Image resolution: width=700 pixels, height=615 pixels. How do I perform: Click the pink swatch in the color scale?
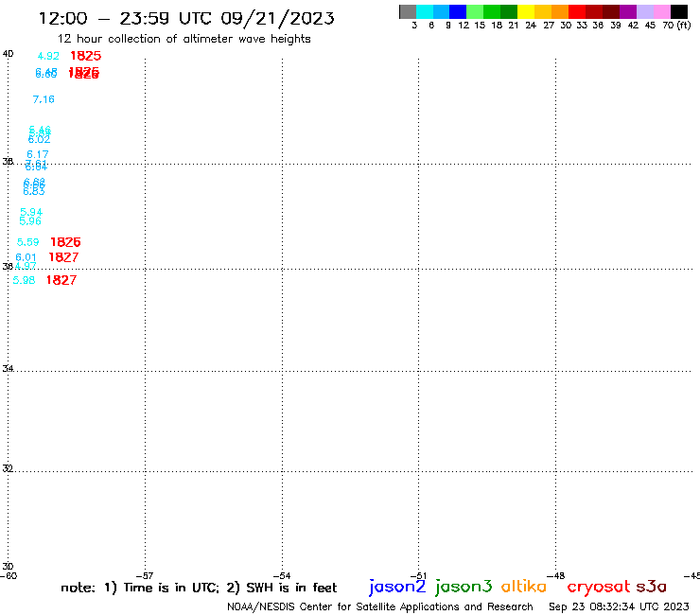(x=661, y=11)
